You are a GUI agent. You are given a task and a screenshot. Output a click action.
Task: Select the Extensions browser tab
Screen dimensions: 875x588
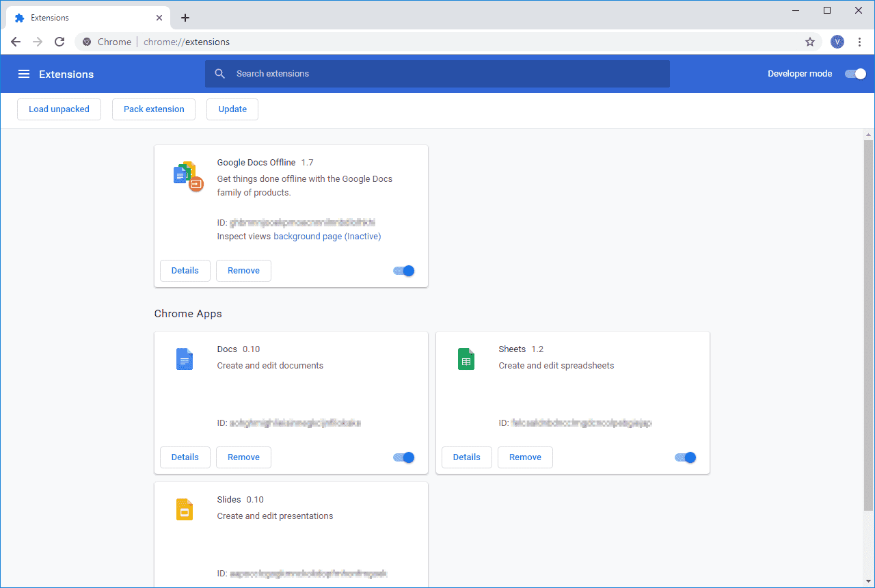coord(88,18)
